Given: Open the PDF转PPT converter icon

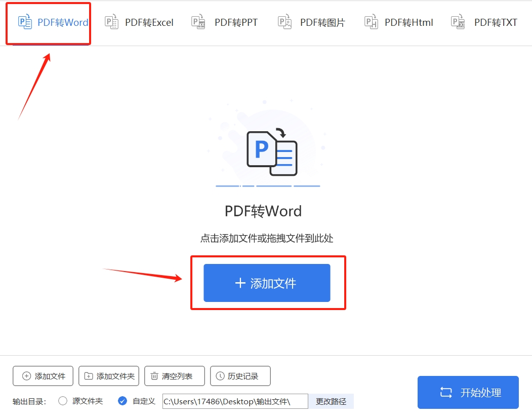Looking at the screenshot, I should click(198, 22).
